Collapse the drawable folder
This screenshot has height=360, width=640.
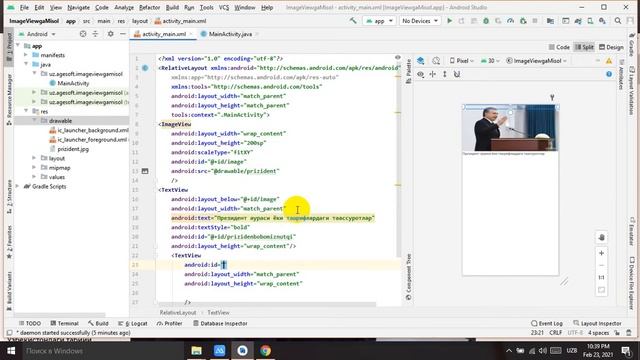35,121
